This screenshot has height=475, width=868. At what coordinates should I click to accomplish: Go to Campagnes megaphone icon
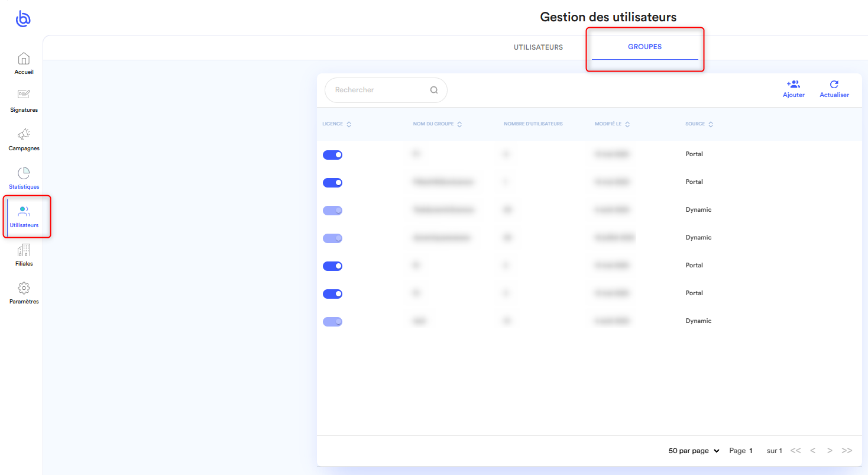[24, 134]
